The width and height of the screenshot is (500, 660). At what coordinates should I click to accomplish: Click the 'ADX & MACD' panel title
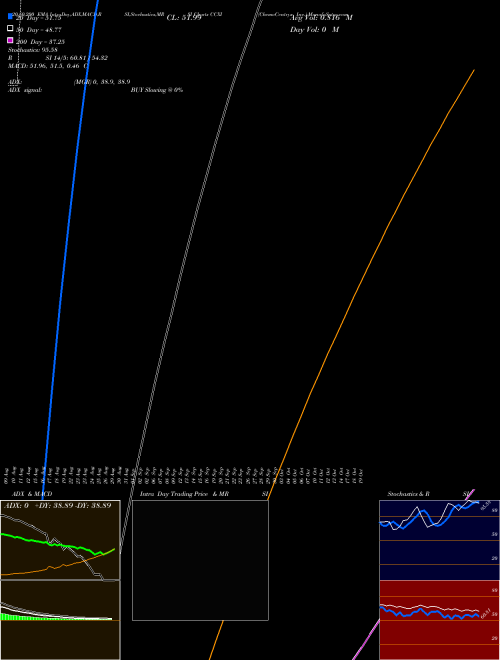tap(32, 494)
